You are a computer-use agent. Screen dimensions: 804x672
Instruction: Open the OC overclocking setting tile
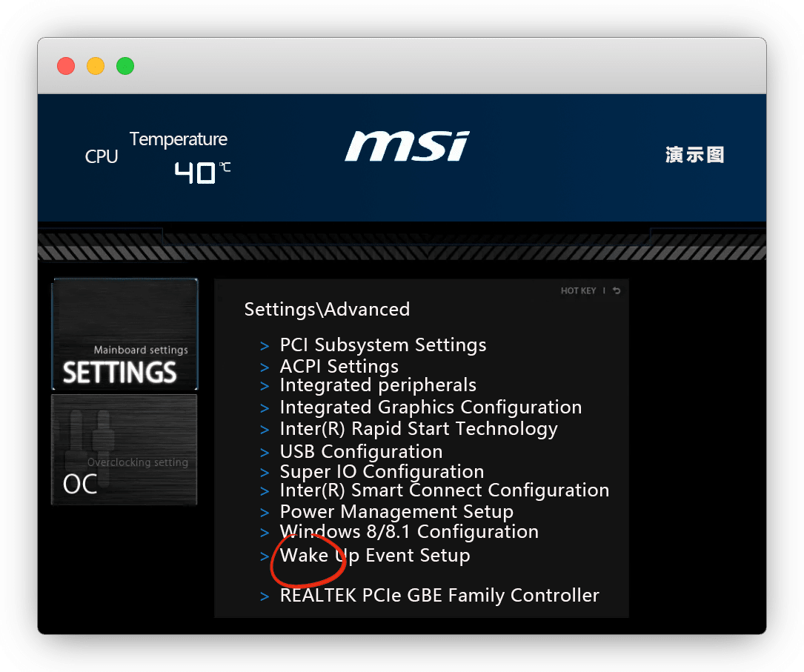coord(124,450)
